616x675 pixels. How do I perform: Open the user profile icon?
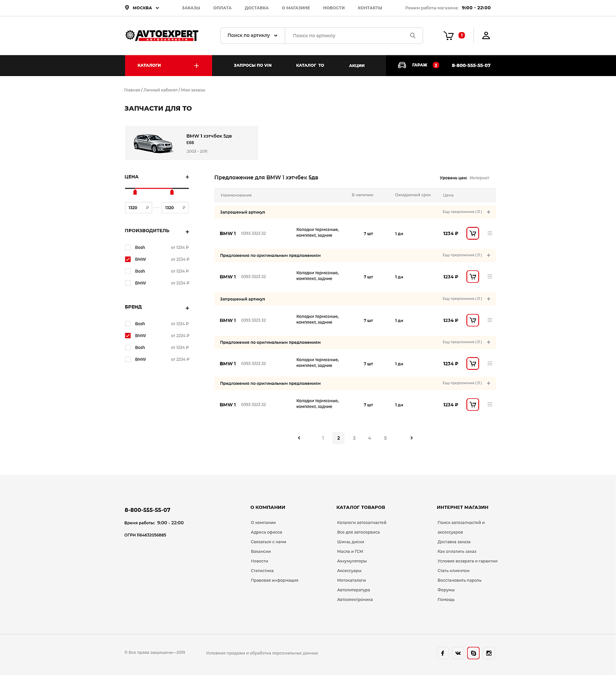486,36
